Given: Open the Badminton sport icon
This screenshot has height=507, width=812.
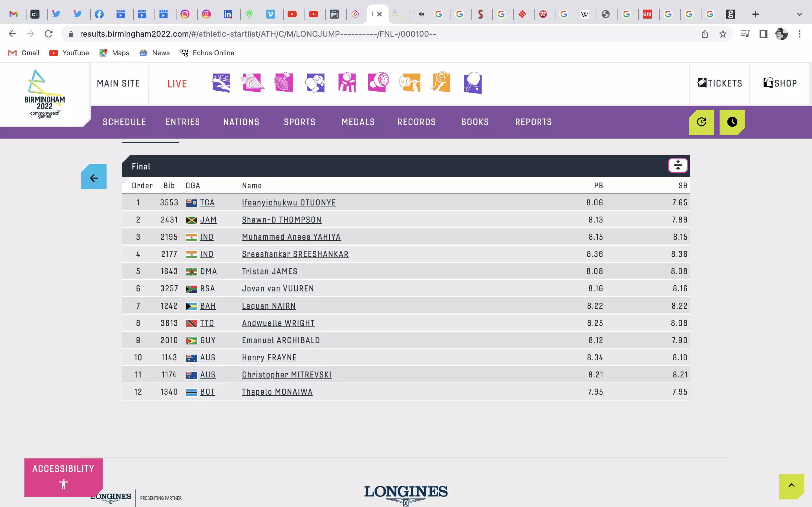Looking at the screenshot, I should (284, 83).
